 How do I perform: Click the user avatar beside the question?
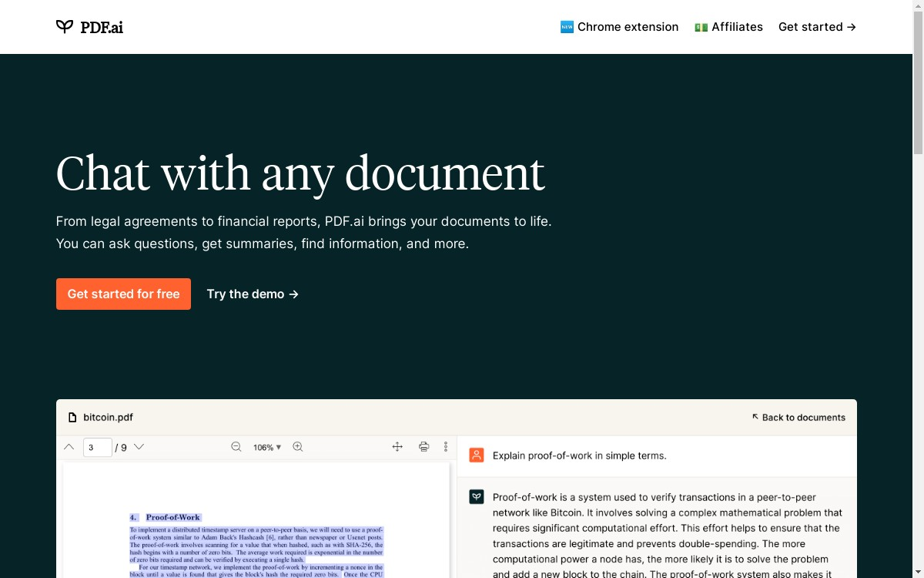[x=476, y=455]
